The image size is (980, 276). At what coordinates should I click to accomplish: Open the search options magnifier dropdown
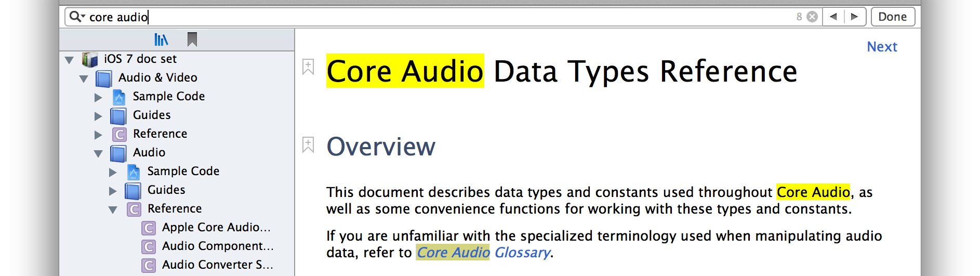(x=77, y=17)
